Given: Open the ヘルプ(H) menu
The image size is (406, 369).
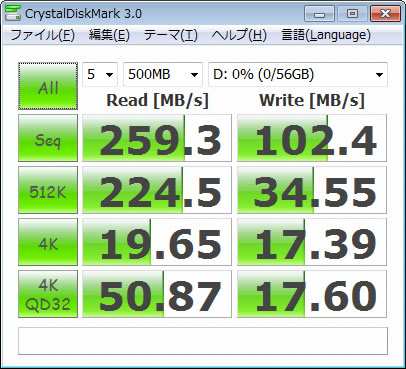Looking at the screenshot, I should point(239,35).
